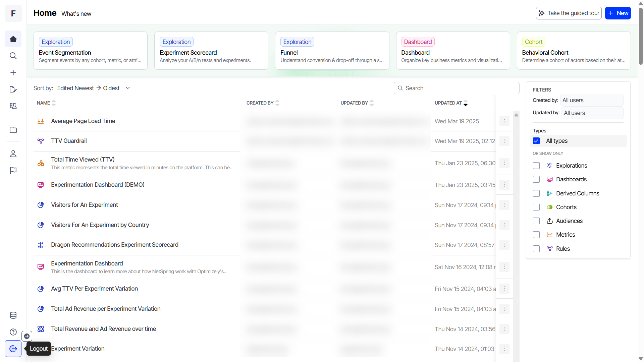Open row menu for Average Page Load Time
Screen dimensions: 644x362
504,121
